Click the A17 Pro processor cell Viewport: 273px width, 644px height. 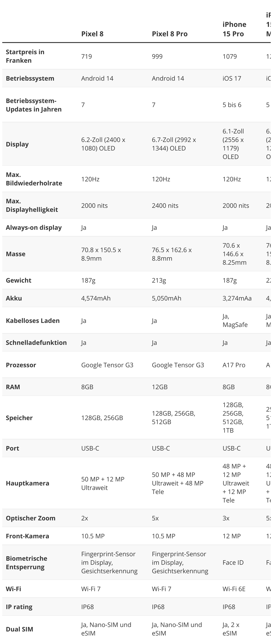(234, 365)
